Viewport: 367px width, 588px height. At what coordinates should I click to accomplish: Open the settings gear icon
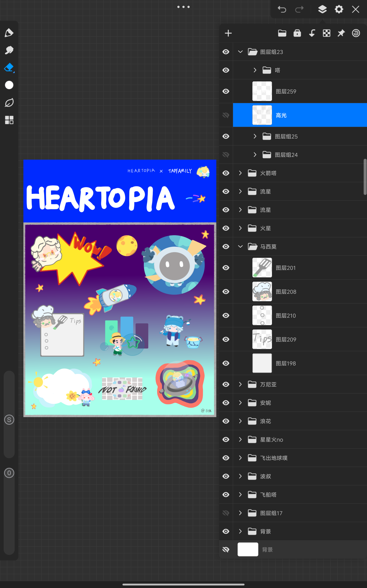(x=339, y=9)
